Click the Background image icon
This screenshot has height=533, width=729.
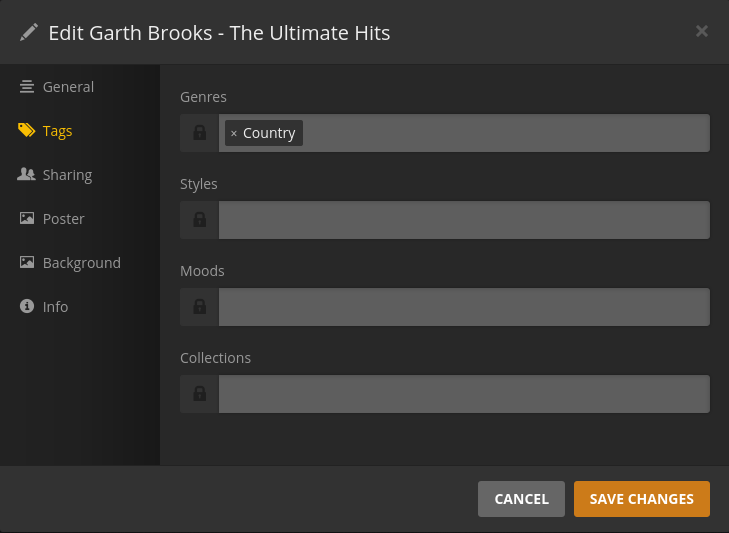(27, 263)
